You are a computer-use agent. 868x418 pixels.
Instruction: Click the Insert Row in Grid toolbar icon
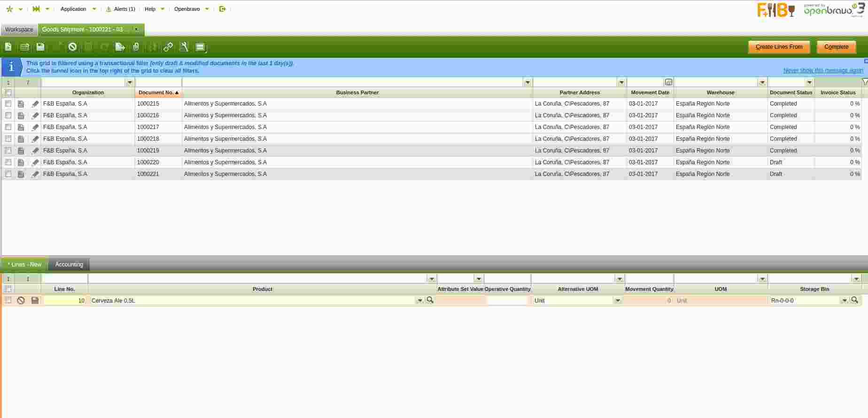coord(24,47)
